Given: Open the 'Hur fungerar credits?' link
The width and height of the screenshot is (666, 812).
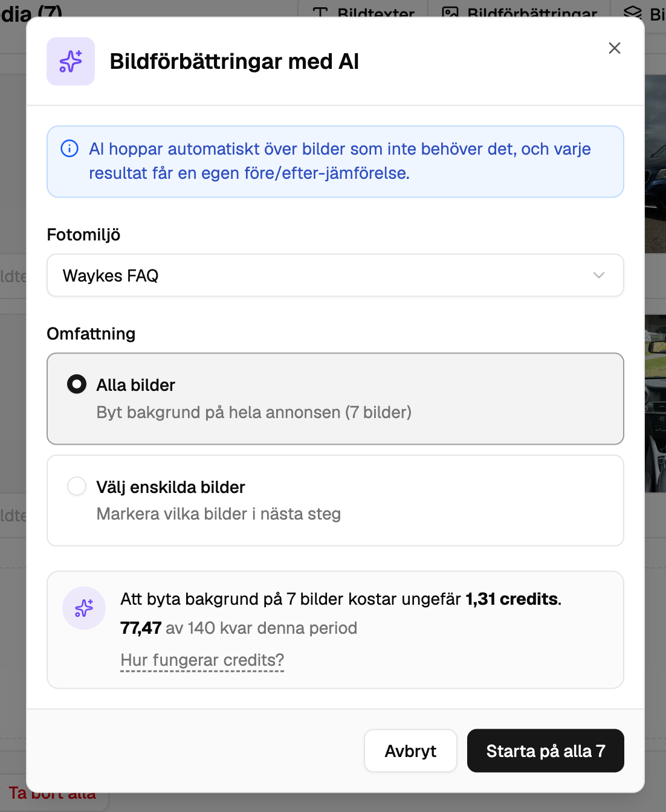Looking at the screenshot, I should pos(202,660).
